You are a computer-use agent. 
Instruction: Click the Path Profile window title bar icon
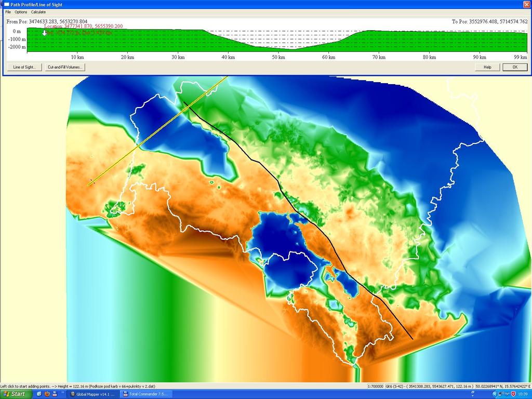pos(6,4)
